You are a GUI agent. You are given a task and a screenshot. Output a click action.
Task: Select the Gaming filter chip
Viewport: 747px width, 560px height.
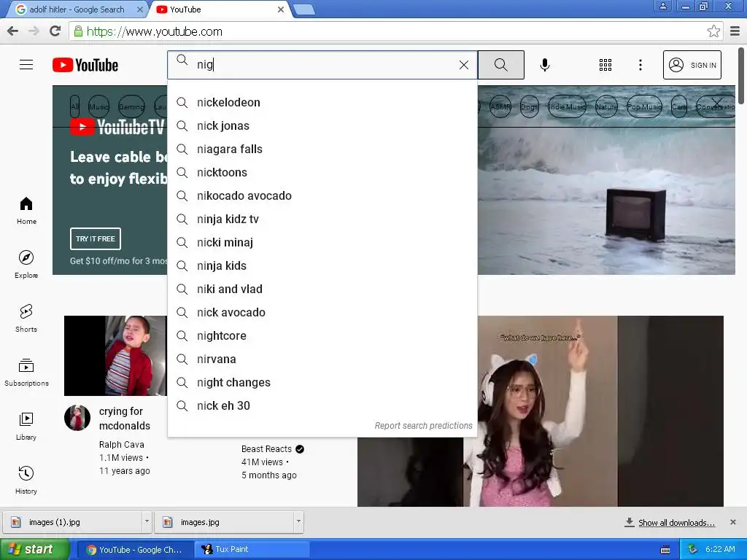131,106
